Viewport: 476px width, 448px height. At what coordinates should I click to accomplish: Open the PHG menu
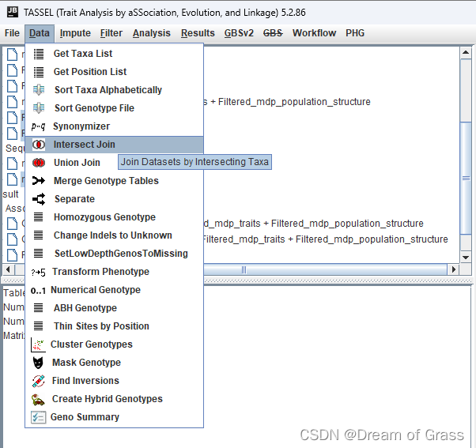(355, 33)
